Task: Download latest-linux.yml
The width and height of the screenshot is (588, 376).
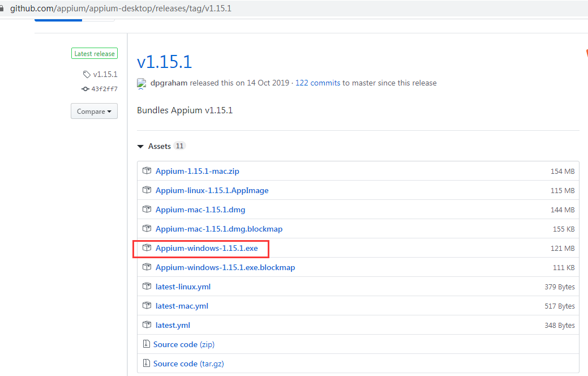Action: pos(183,287)
